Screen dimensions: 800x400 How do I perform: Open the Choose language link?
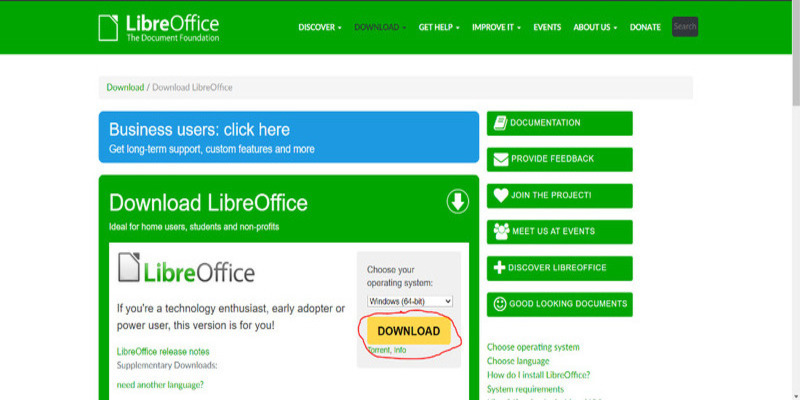tap(518, 361)
